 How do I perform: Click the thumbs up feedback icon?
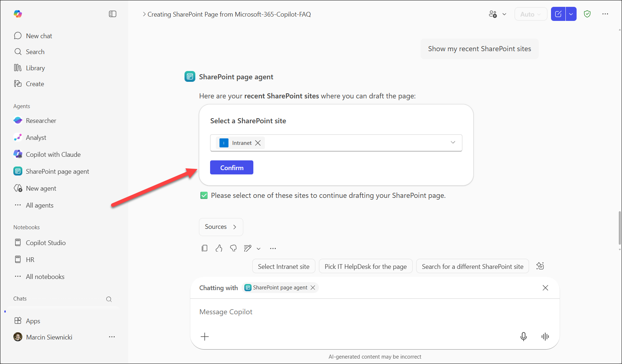pos(219,248)
